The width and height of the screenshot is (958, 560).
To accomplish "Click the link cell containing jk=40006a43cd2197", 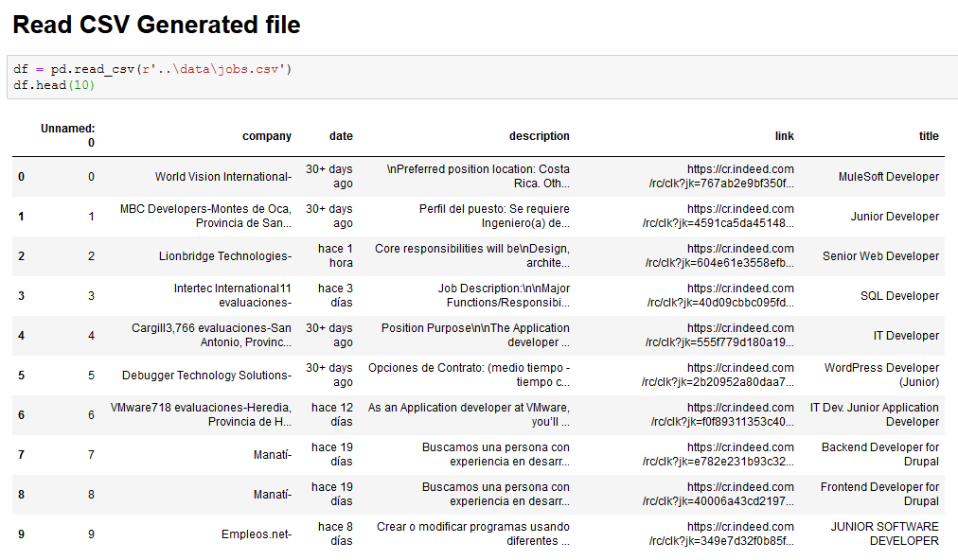I will [x=718, y=494].
